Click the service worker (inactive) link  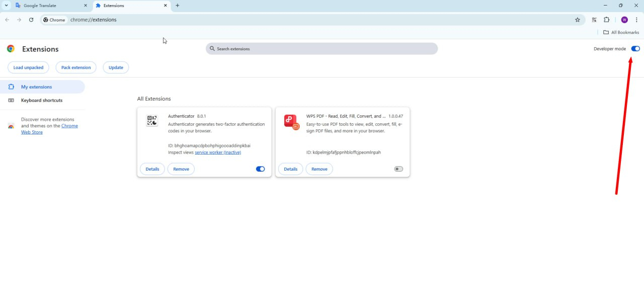tap(218, 153)
